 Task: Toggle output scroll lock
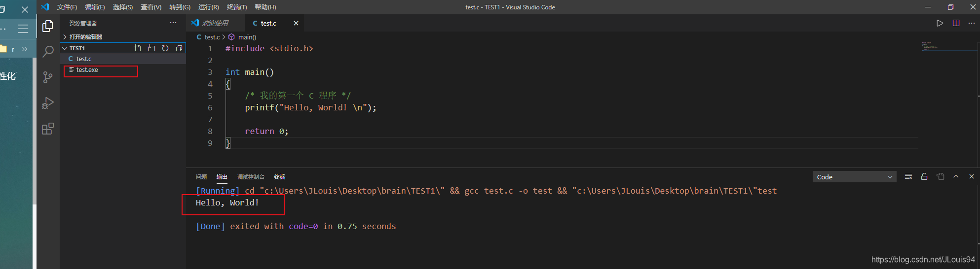coord(924,176)
